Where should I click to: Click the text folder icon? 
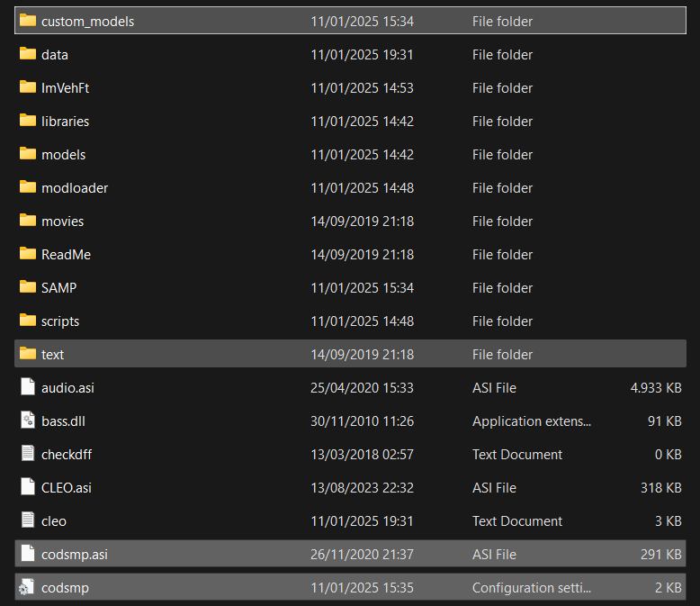click(x=28, y=354)
